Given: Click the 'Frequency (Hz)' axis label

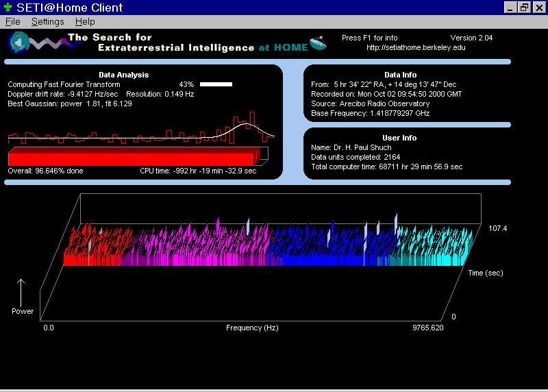Looking at the screenshot, I should (252, 328).
